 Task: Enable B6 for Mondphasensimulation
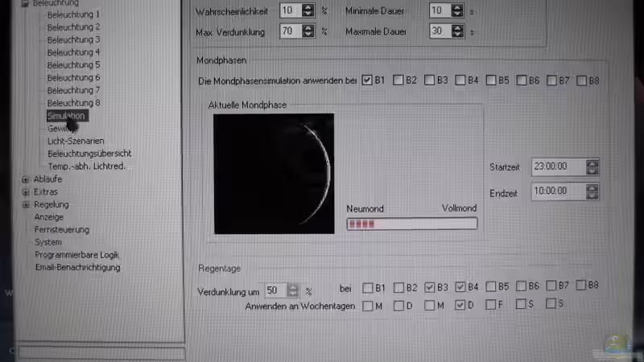point(521,80)
